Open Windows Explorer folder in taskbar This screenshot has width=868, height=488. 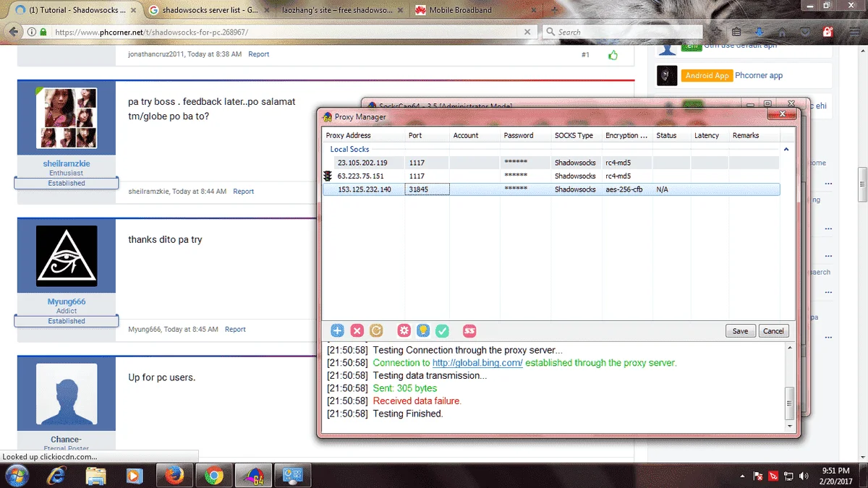(96, 476)
